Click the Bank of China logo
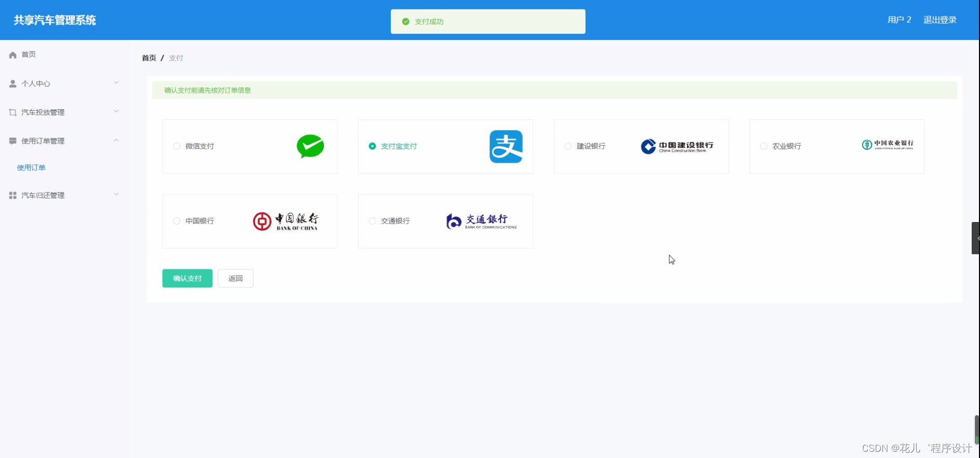This screenshot has width=980, height=458. click(285, 221)
